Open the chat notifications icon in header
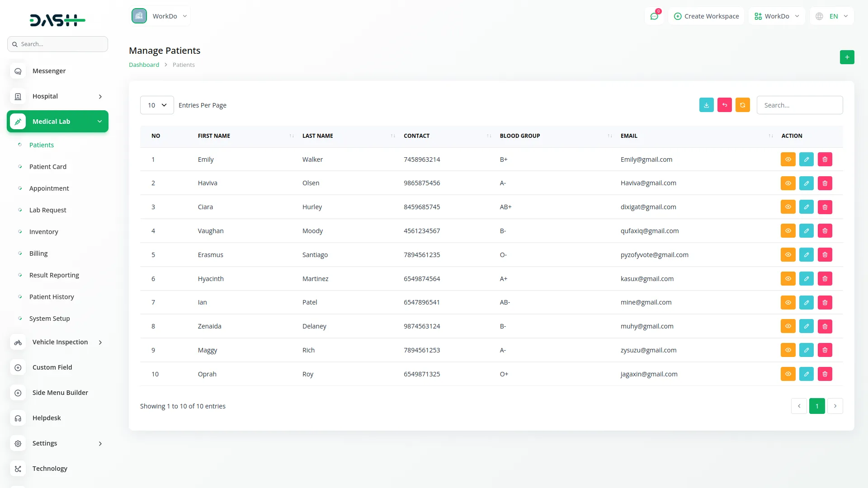The height and width of the screenshot is (488, 868). (654, 16)
